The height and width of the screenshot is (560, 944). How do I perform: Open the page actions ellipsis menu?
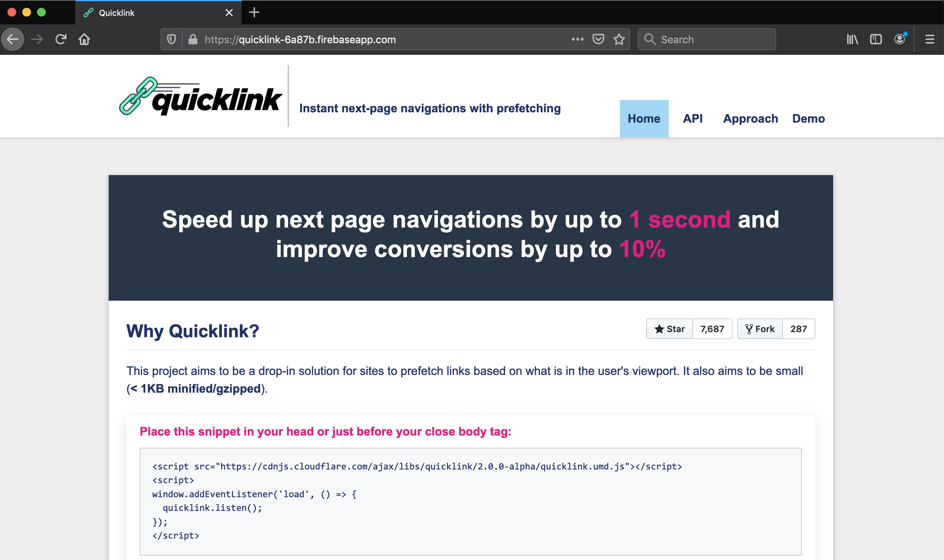[577, 39]
